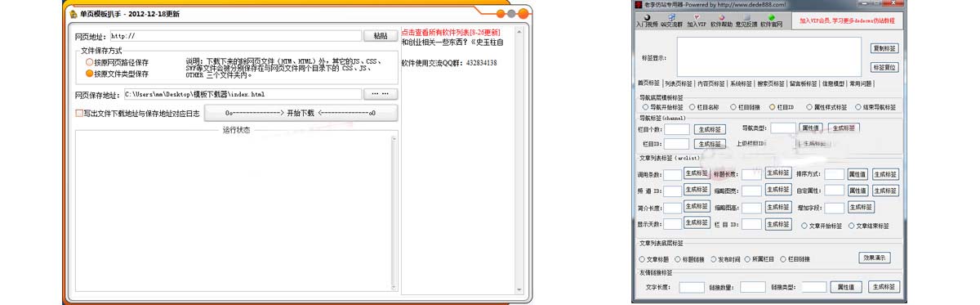This screenshot has width=980, height=305.
Task: Enable 写出文件下载地址与保存地址对应日志 checkbox
Action: pyautogui.click(x=137, y=114)
